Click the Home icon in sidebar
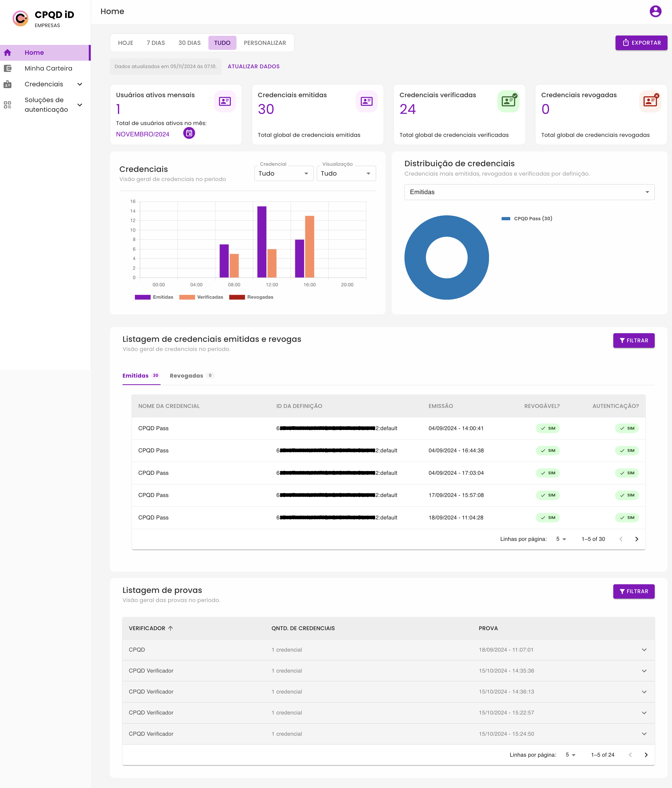672x788 pixels. tap(8, 53)
